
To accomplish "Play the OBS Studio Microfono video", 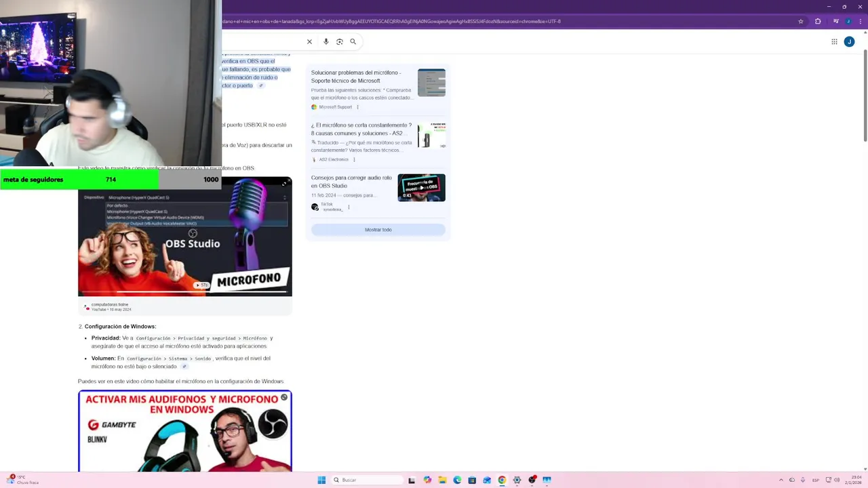I will pyautogui.click(x=185, y=237).
